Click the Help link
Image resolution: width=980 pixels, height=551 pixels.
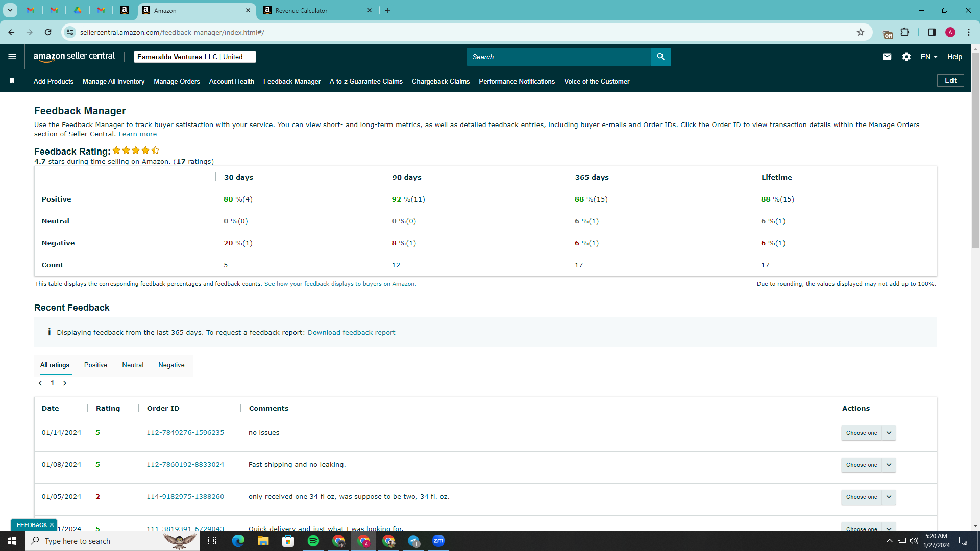pyautogui.click(x=954, y=57)
